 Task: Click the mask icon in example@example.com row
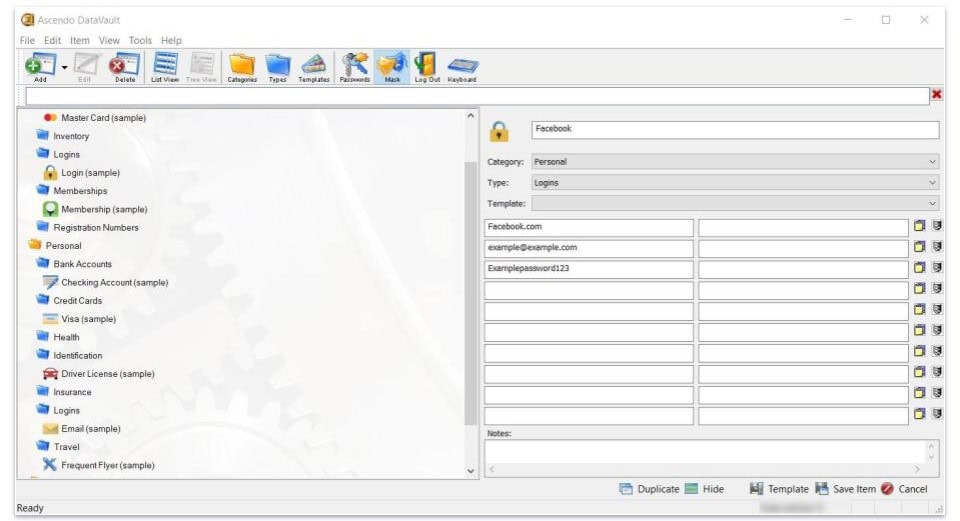pyautogui.click(x=936, y=247)
